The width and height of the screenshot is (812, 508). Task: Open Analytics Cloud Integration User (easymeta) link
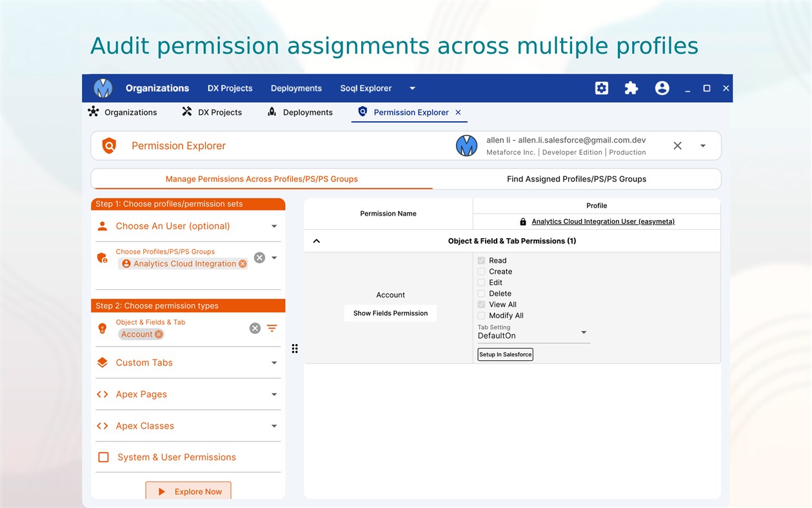pos(603,221)
